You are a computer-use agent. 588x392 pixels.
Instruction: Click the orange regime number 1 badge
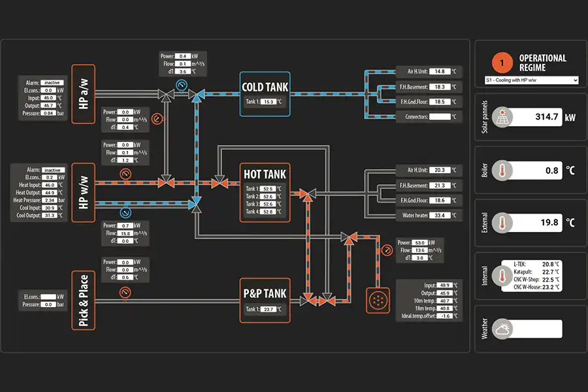coord(501,63)
